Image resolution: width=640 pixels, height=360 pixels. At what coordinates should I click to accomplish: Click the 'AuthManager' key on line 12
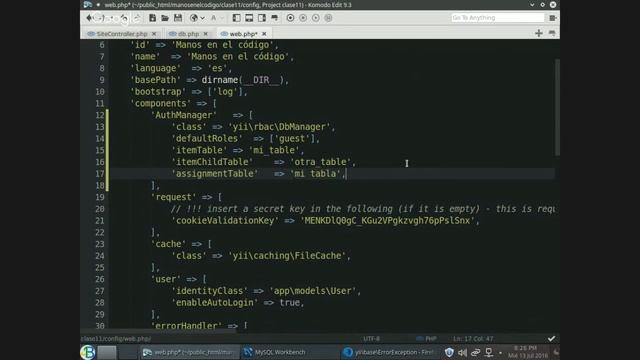[x=184, y=115]
